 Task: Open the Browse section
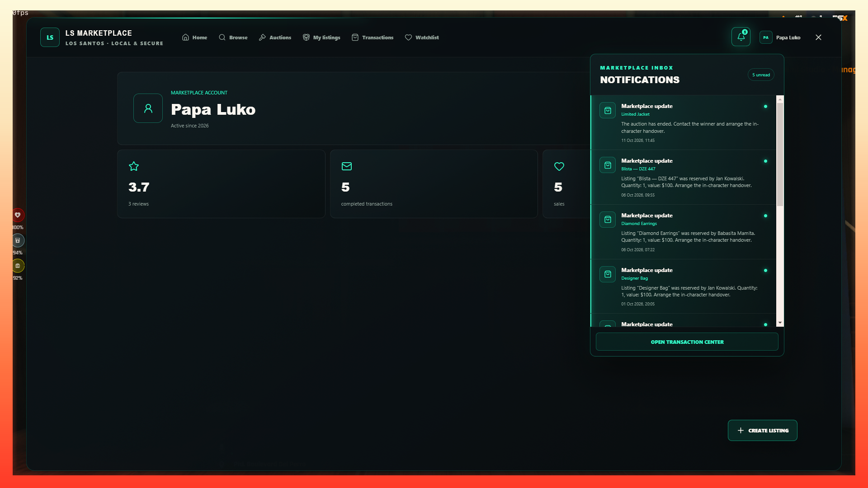click(x=233, y=38)
